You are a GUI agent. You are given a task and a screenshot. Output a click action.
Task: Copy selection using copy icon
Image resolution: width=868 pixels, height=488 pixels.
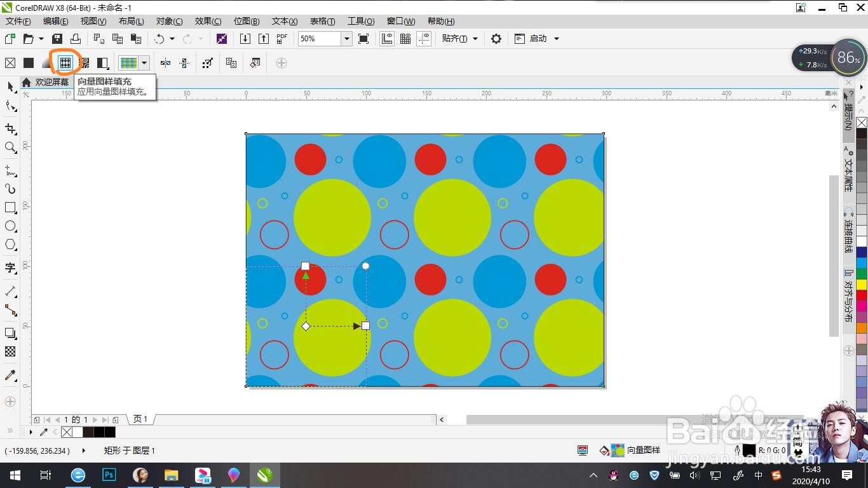118,39
